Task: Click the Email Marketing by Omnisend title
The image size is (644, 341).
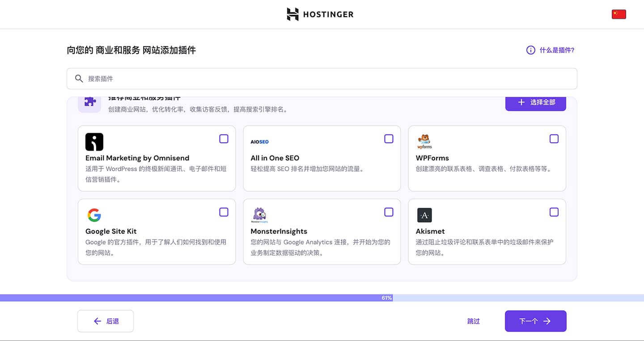Action: tap(137, 158)
